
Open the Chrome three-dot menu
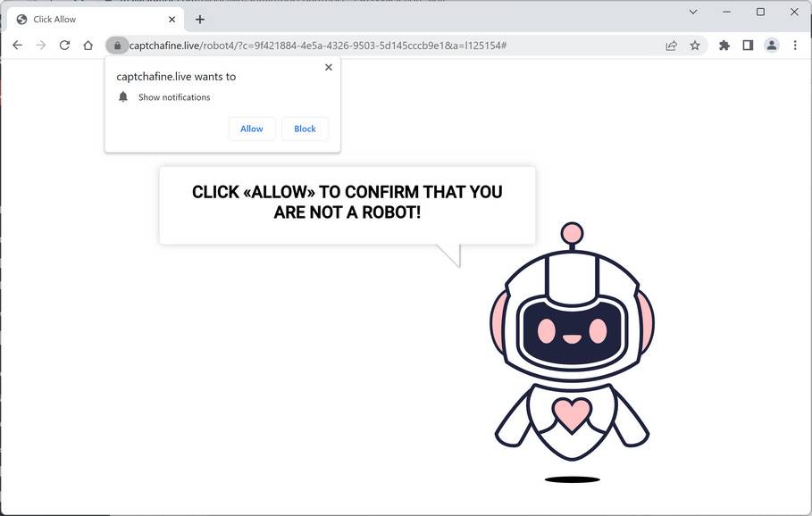click(x=795, y=45)
